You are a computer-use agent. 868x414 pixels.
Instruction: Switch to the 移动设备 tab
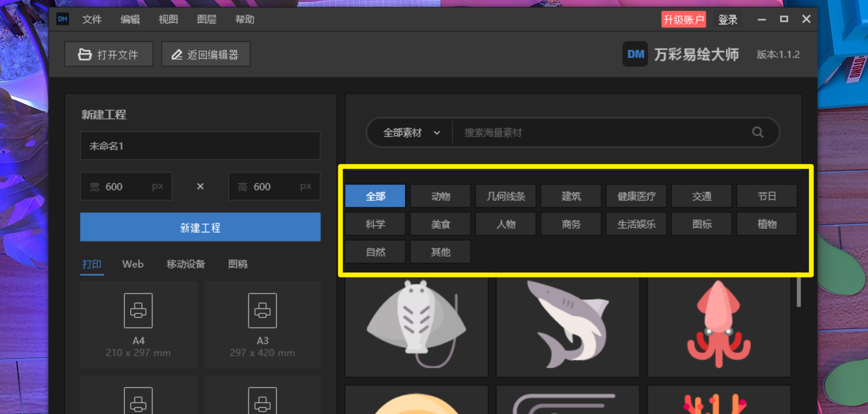tap(186, 264)
